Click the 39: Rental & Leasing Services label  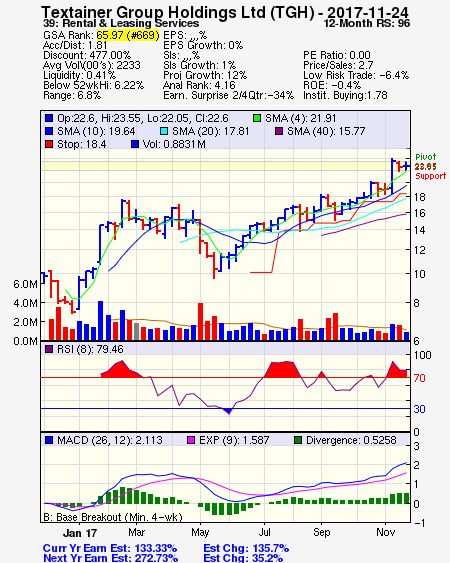coord(121,23)
